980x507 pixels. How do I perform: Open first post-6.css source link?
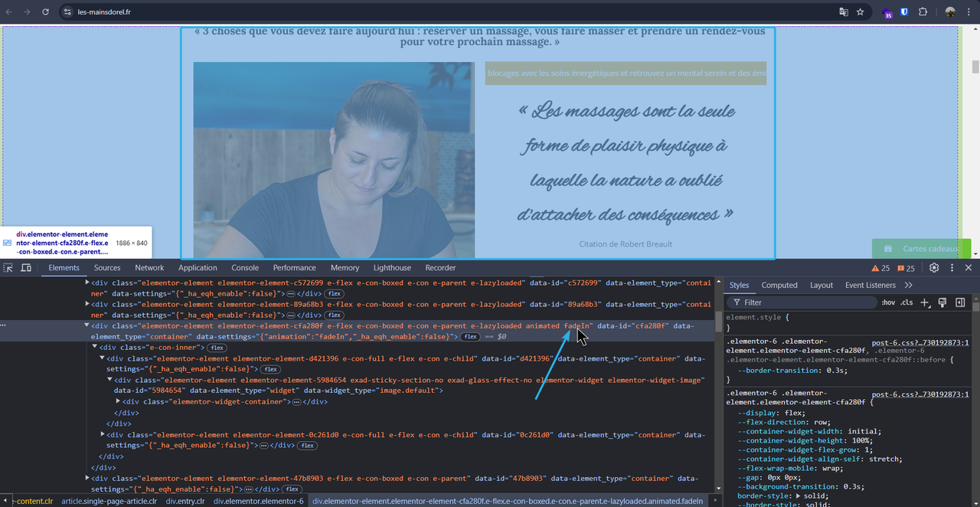(x=920, y=343)
